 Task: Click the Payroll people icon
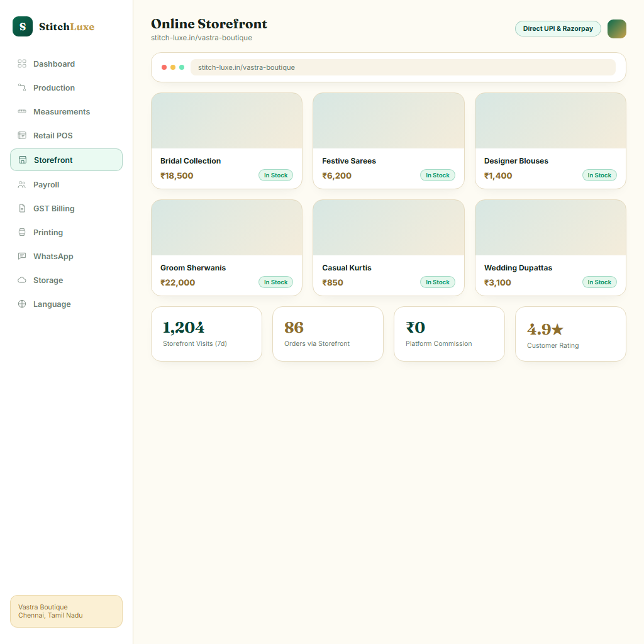(x=22, y=184)
